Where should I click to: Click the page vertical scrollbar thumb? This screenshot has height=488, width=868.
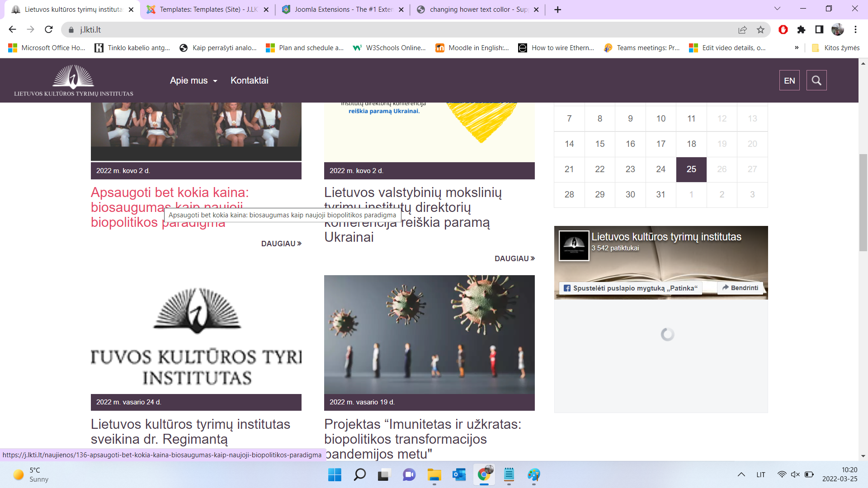tap(863, 202)
